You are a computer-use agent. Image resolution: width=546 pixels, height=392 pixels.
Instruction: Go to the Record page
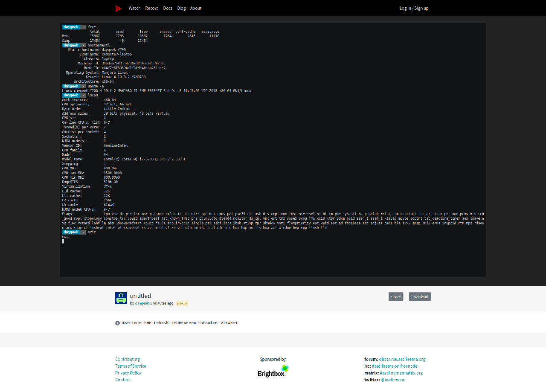pos(151,8)
